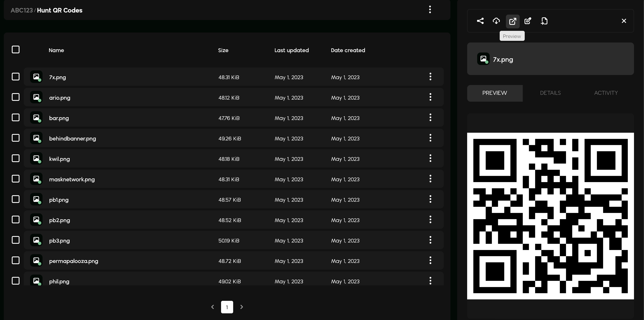Switch to the ACTIVITY tab
The image size is (644, 320).
(606, 93)
